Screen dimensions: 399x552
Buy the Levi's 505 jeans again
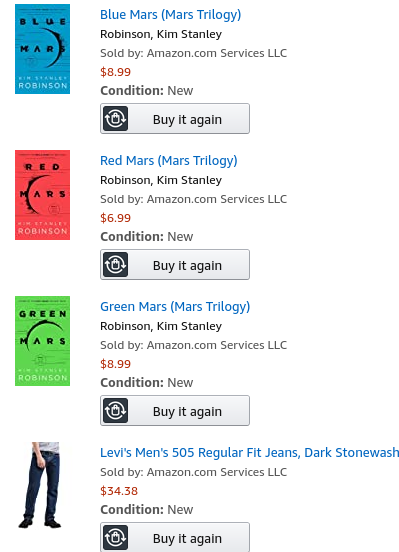click(175, 537)
